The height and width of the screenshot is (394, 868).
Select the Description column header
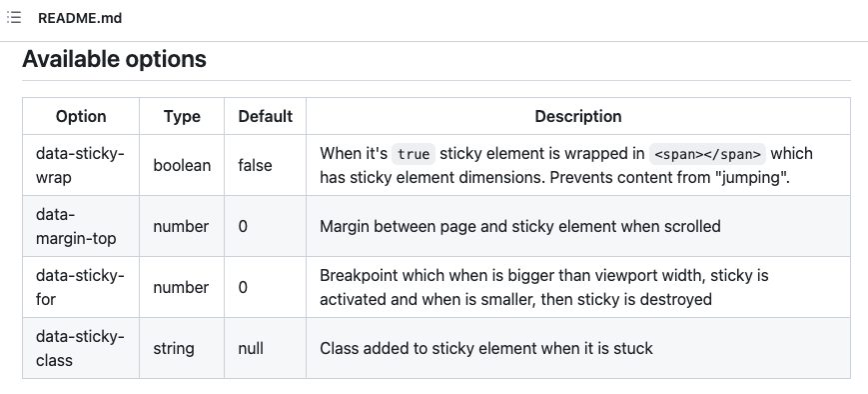(578, 116)
